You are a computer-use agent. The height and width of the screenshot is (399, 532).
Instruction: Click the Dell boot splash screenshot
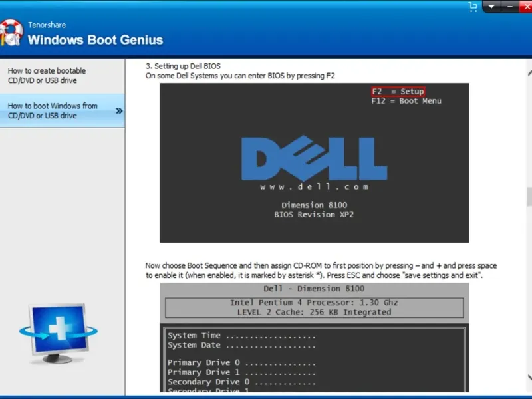click(314, 163)
